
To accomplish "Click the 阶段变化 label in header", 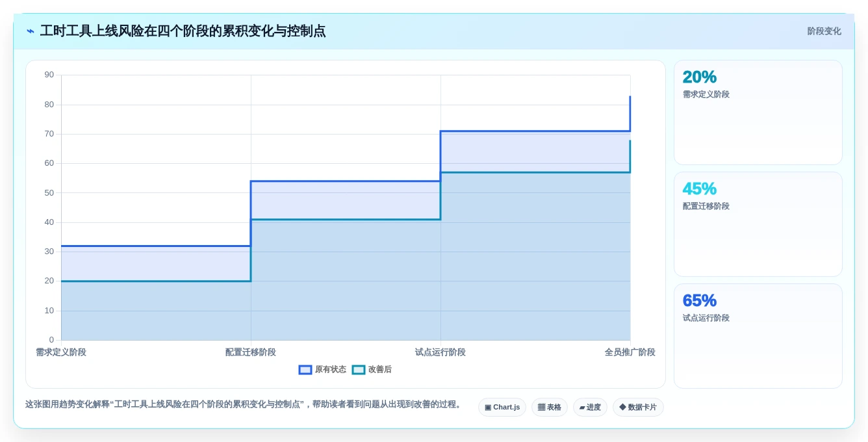I will (824, 31).
